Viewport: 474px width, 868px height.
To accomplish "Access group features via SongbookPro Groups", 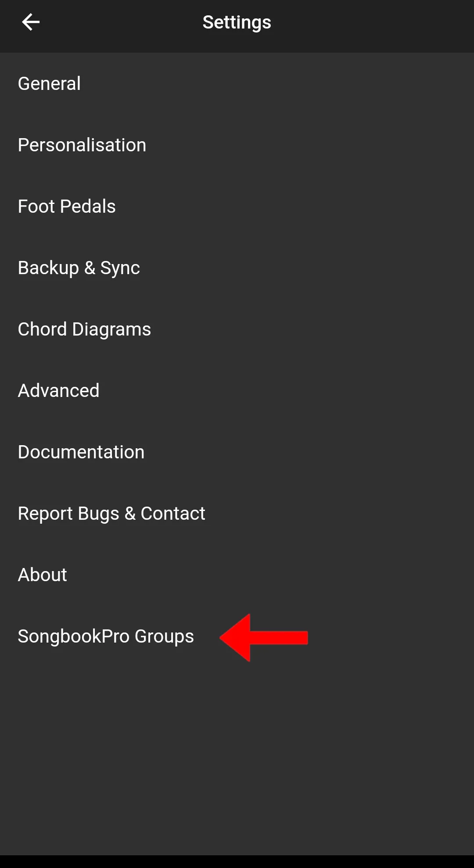I will coord(106,636).
